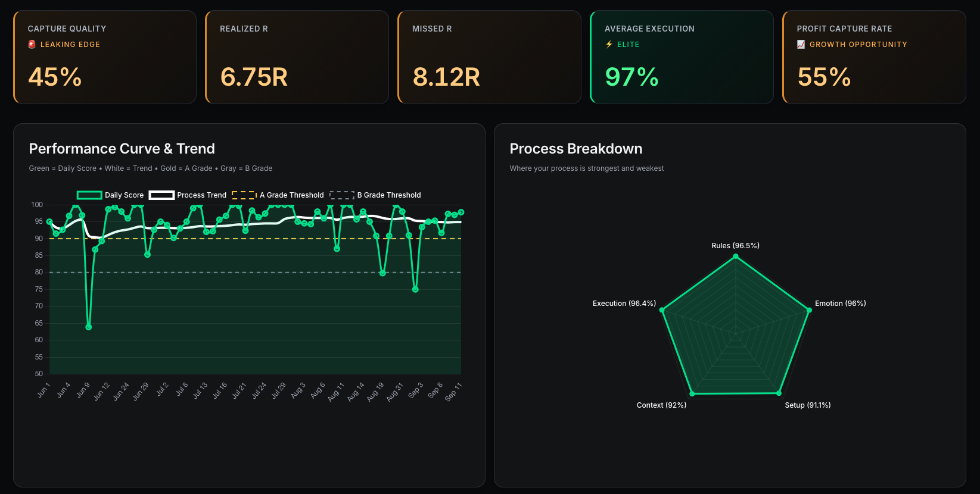The height and width of the screenshot is (494, 980).
Task: Click the Growth Opportunity status label
Action: 858,45
